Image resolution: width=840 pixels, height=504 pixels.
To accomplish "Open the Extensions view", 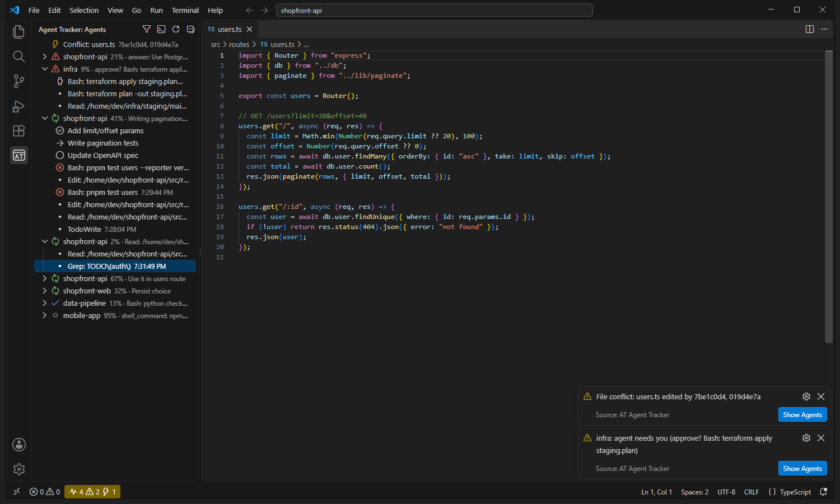I will pyautogui.click(x=19, y=130).
